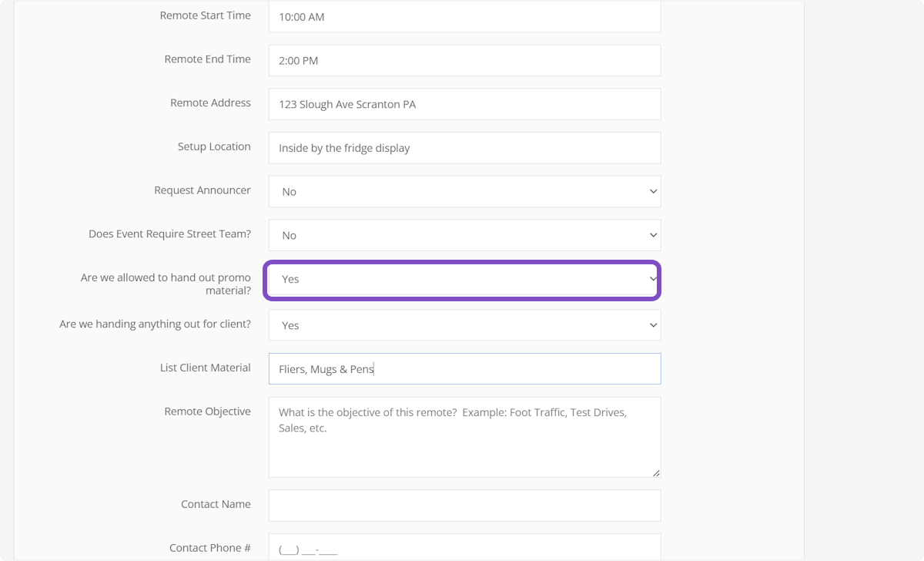The height and width of the screenshot is (561, 924).
Task: Focus the Remote Objective text area
Action: point(464,437)
